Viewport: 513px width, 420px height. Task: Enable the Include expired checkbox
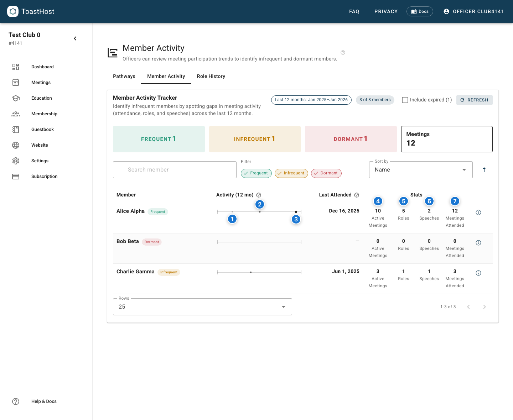coord(405,100)
